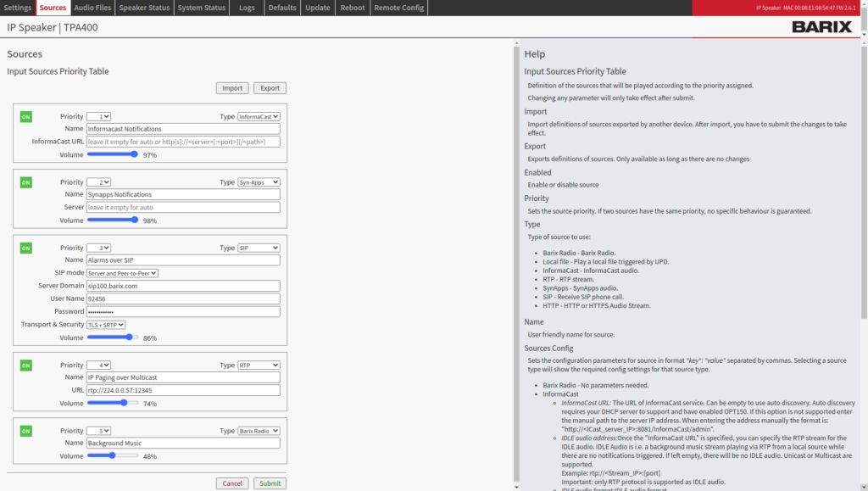Toggle the Background Music source ON button
The height and width of the screenshot is (491, 868).
[25, 431]
